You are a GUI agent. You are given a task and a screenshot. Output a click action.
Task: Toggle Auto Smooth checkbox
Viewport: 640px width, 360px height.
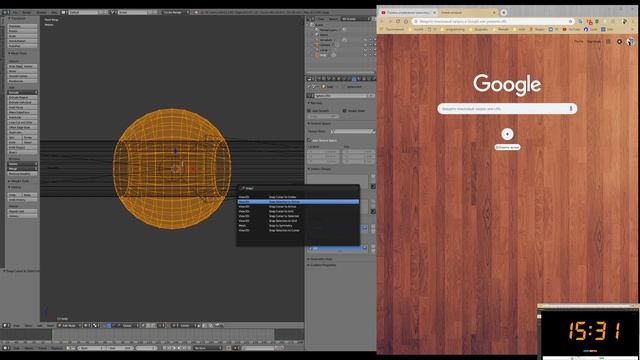point(309,111)
